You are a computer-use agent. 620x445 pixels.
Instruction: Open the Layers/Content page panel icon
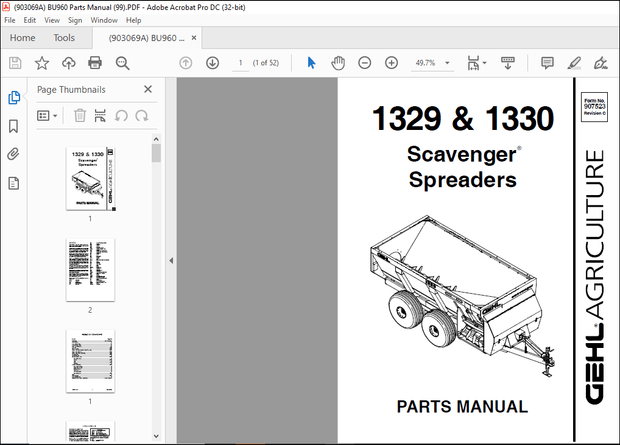coord(13,184)
